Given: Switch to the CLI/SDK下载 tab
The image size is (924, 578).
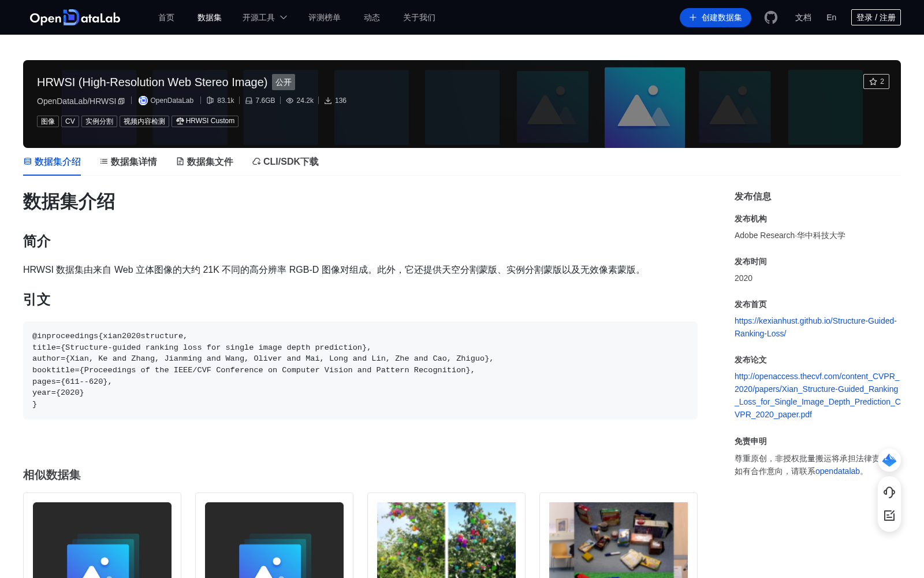Looking at the screenshot, I should pyautogui.click(x=285, y=162).
